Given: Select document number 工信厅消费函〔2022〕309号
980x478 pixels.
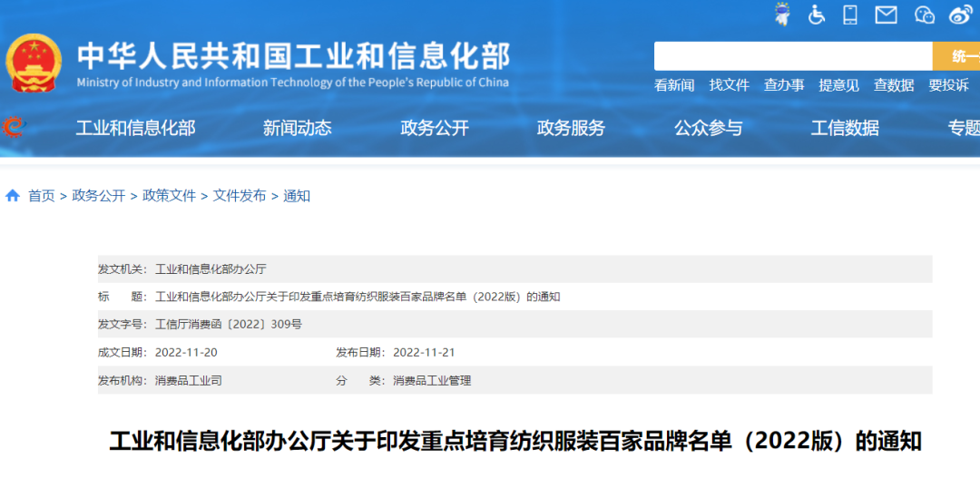Looking at the screenshot, I should point(228,325).
